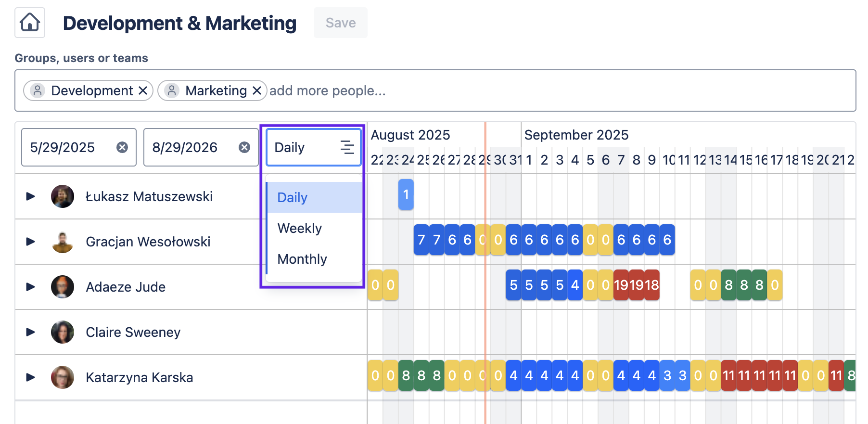Click the 'add more people...' field

(x=327, y=90)
